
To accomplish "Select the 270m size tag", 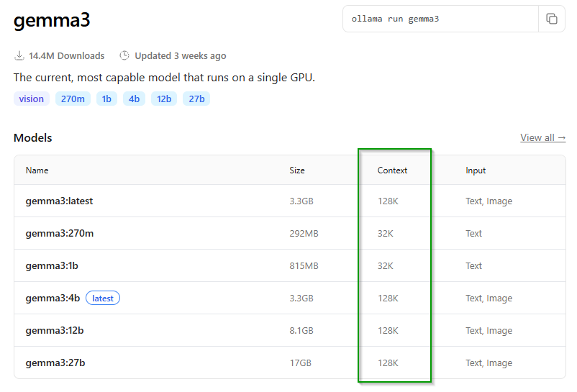I will point(73,99).
